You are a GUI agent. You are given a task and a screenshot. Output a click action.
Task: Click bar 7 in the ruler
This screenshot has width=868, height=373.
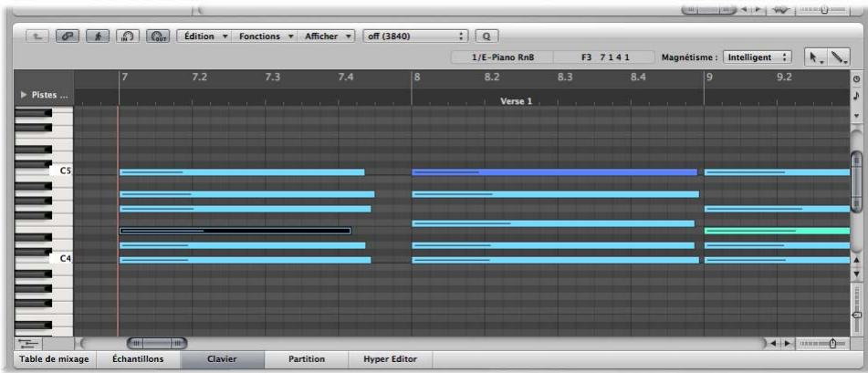click(124, 77)
